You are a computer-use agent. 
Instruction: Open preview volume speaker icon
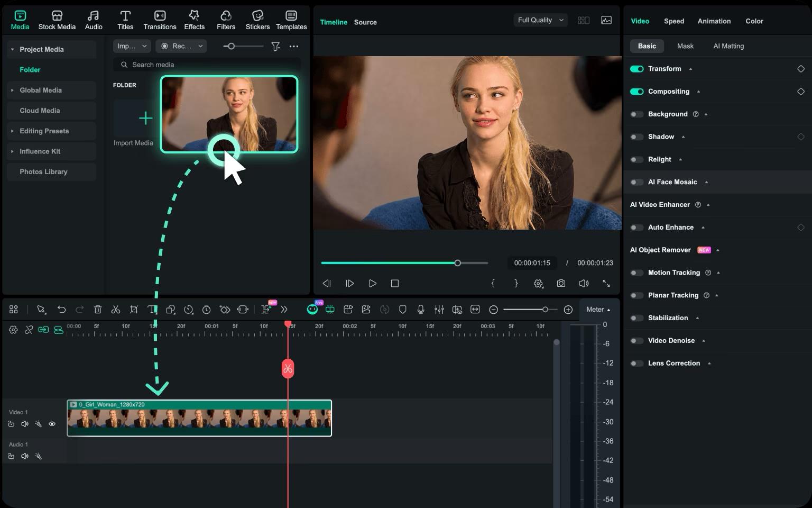[584, 284]
